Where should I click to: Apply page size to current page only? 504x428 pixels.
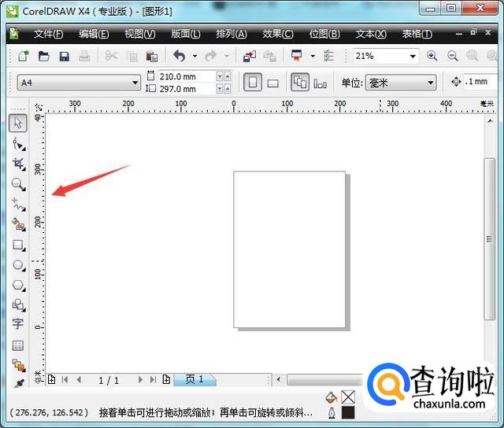point(321,83)
